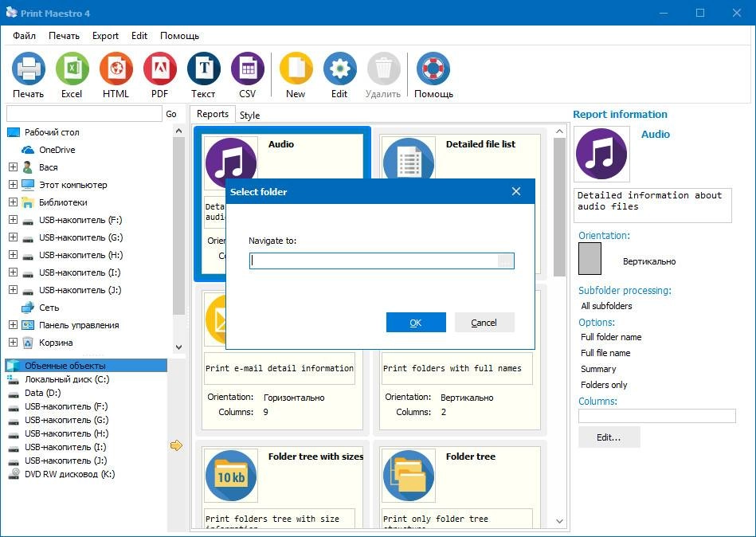
Task: Expand the Панель управления node
Action: tap(13, 325)
